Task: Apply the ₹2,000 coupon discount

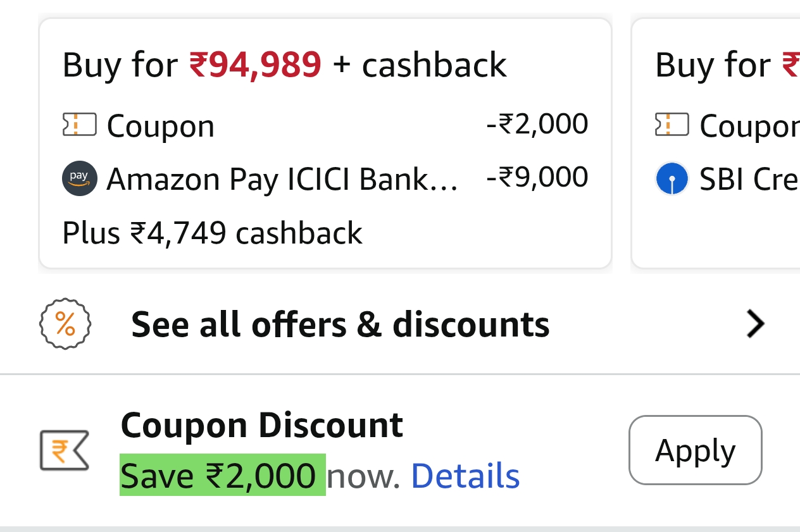Action: pos(695,450)
